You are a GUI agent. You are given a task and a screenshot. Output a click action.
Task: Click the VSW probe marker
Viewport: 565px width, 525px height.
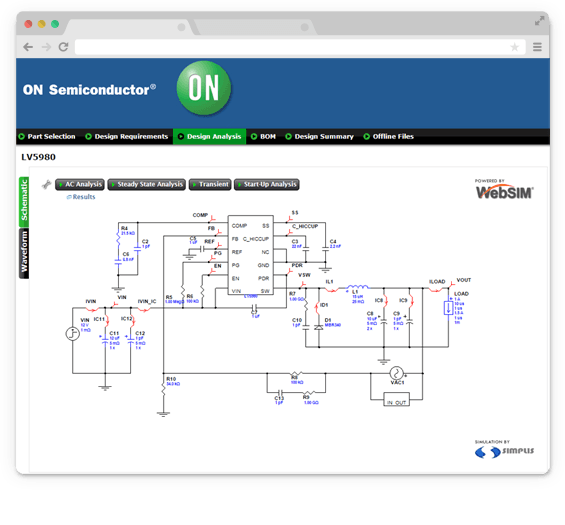pos(303,285)
